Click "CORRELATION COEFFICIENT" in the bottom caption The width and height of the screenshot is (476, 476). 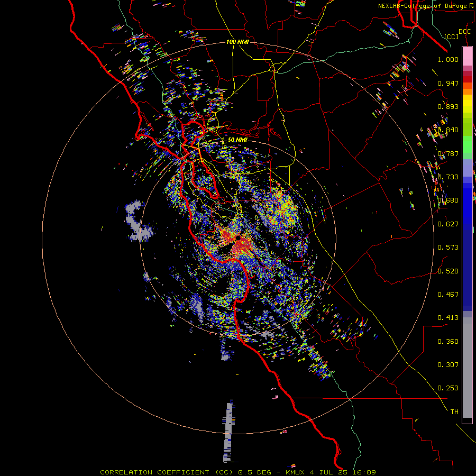click(x=155, y=472)
